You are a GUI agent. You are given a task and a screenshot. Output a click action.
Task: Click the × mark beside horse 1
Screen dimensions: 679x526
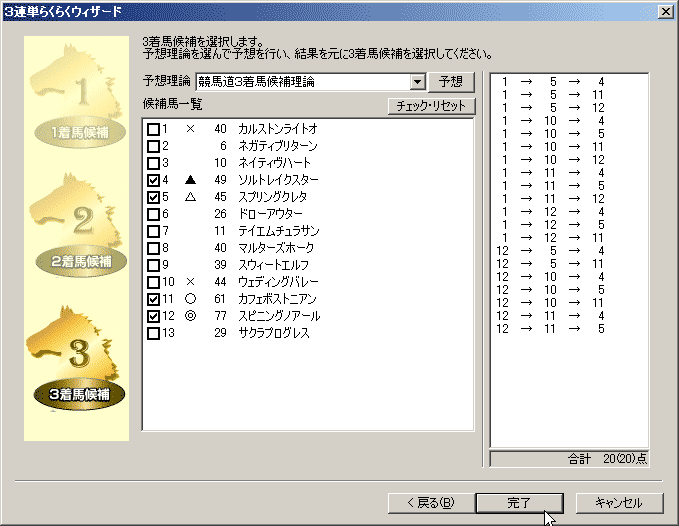(x=190, y=129)
